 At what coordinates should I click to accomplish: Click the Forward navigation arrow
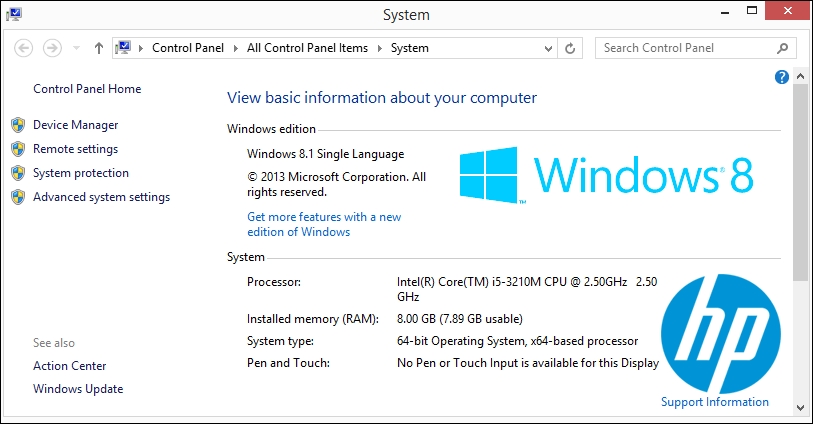coord(52,48)
